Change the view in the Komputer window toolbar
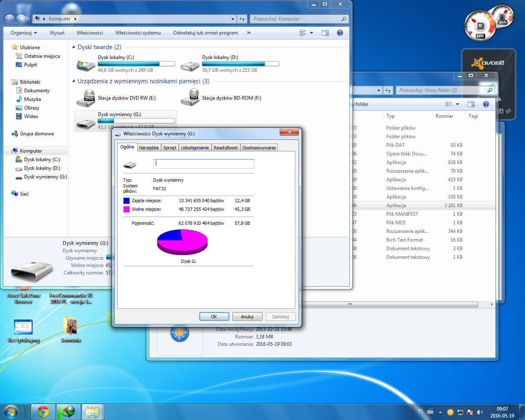This screenshot has width=525, height=420. (x=303, y=33)
